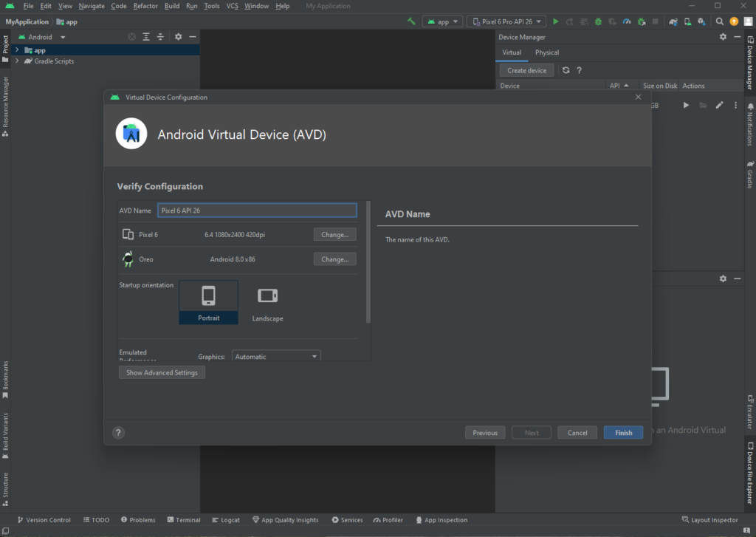Screen dimensions: 756x537
Task: Switch to the Virtual devices tab
Action: pos(512,52)
